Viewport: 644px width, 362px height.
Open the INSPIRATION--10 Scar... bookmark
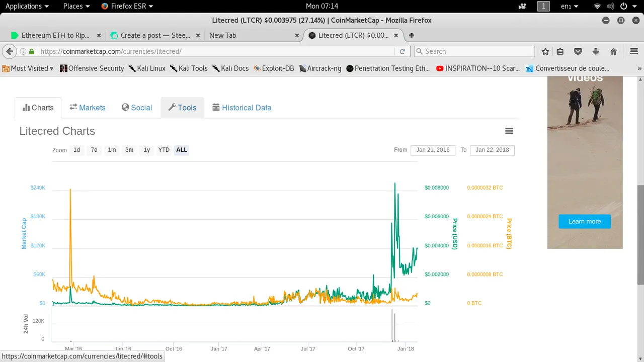coord(478,68)
